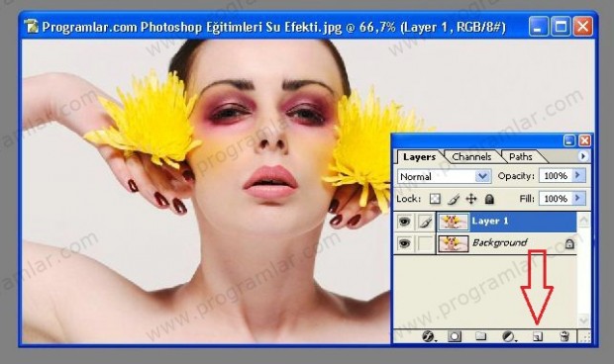614x364 pixels.
Task: Hide the Background layer eye icon
Action: [404, 243]
